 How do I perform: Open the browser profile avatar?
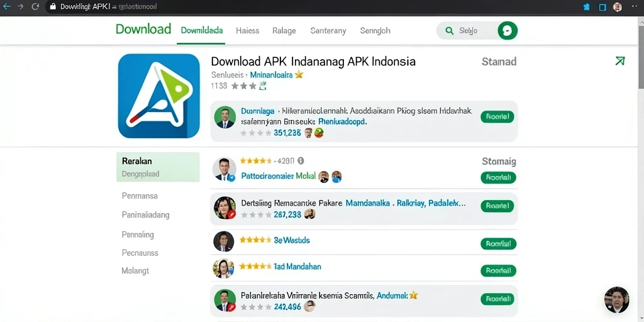tap(618, 7)
